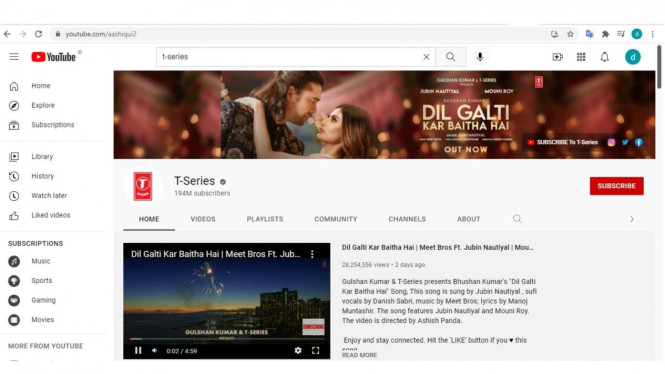Expand the description with READ MORE
Viewport: 665px width, 374px height.
click(359, 355)
